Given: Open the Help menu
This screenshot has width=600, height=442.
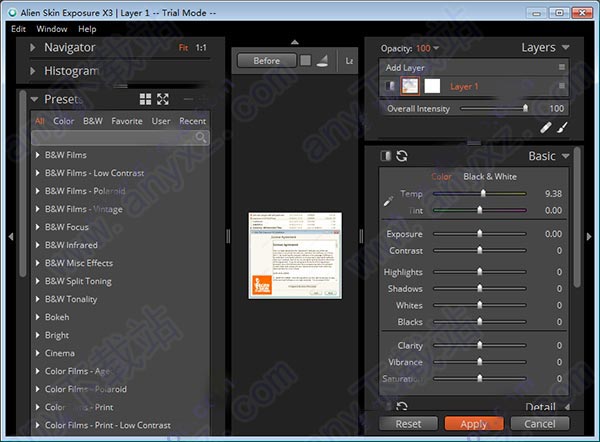Looking at the screenshot, I should 87,29.
